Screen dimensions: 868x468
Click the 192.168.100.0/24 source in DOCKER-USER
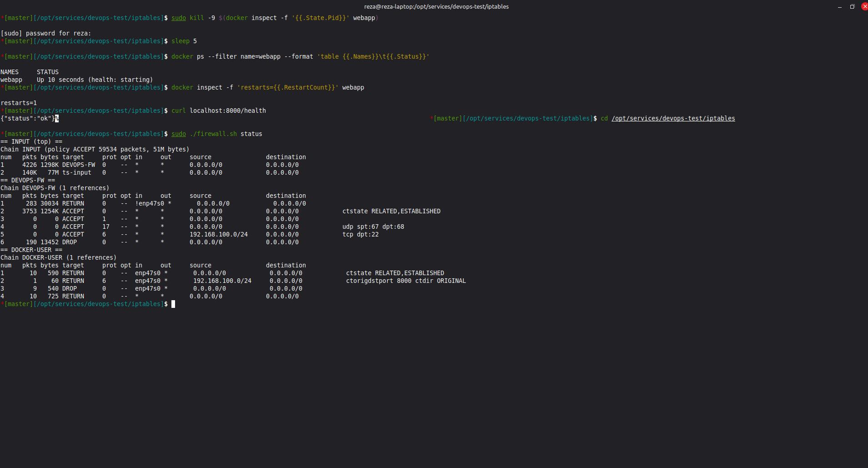click(222, 281)
